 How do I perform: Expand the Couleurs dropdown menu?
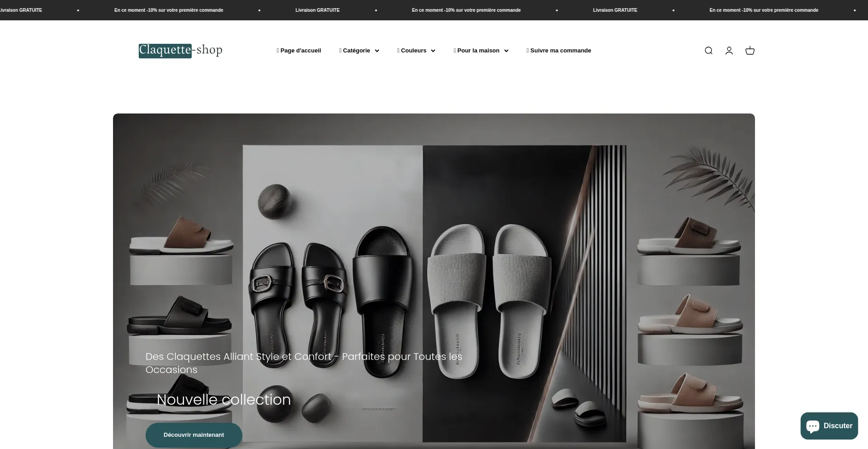(x=416, y=51)
